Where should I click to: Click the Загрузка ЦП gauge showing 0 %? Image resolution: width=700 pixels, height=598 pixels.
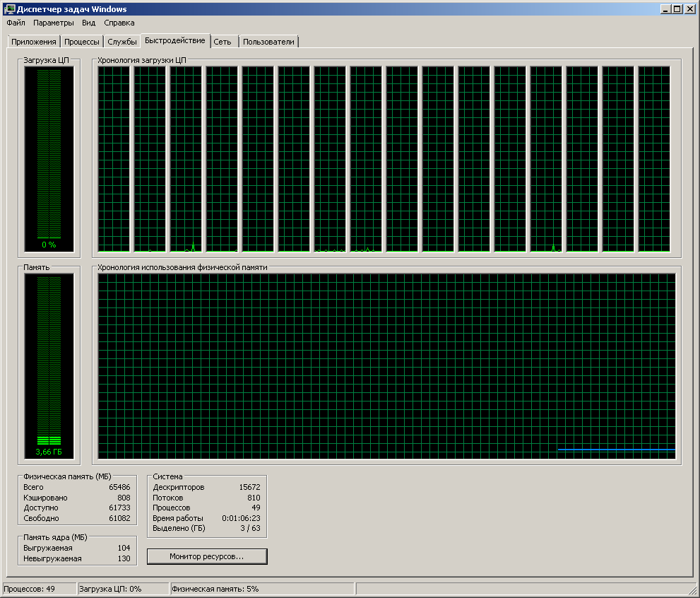49,159
